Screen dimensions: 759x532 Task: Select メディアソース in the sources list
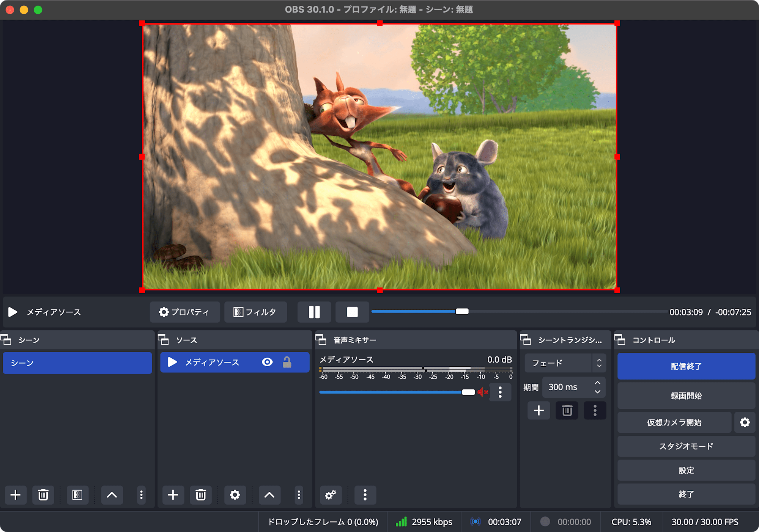click(x=235, y=362)
